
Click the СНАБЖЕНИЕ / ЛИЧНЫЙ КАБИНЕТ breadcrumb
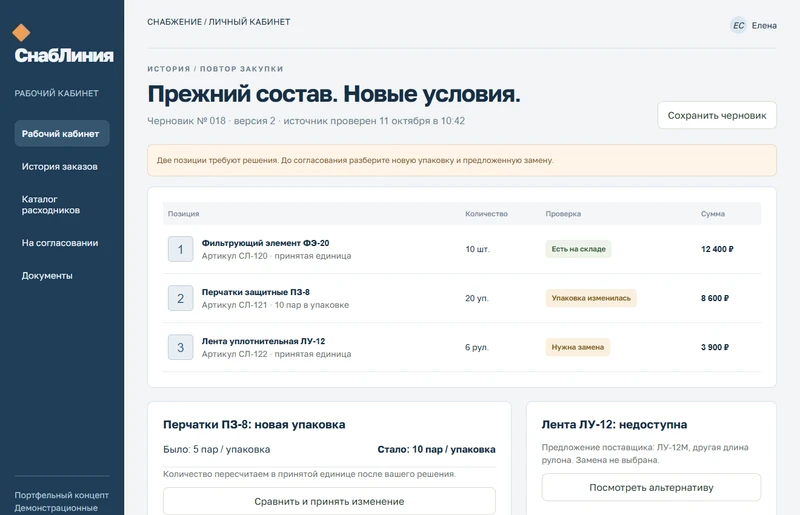point(219,22)
